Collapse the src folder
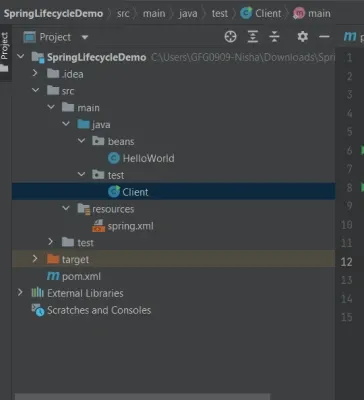 click(x=35, y=90)
